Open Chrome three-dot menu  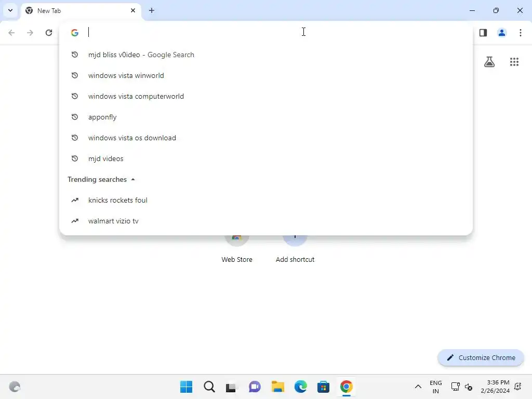pyautogui.click(x=521, y=33)
